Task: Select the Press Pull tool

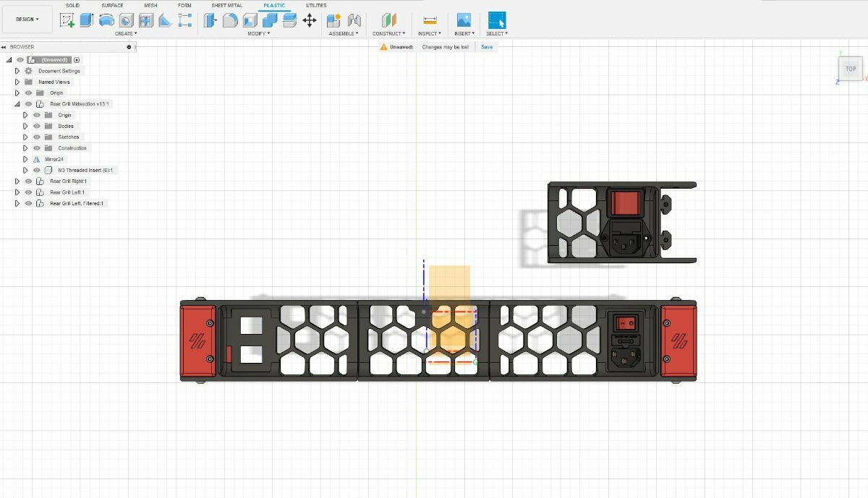Action: (210, 20)
